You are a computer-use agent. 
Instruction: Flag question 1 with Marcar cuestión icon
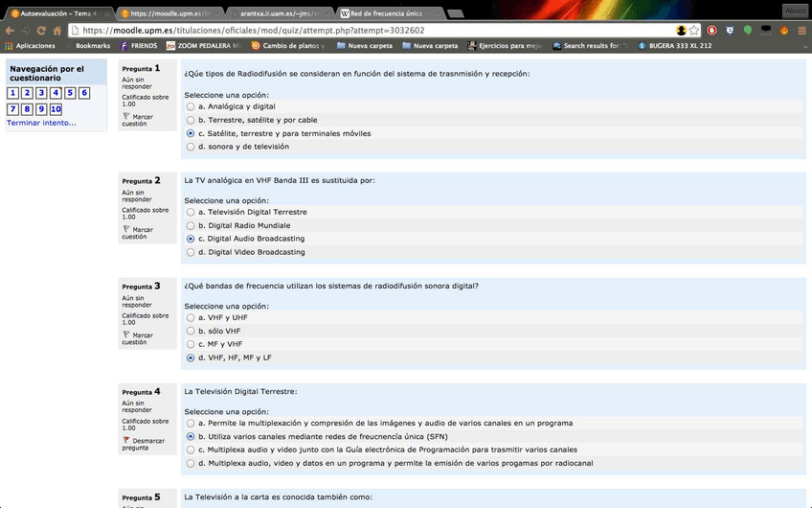coord(125,116)
